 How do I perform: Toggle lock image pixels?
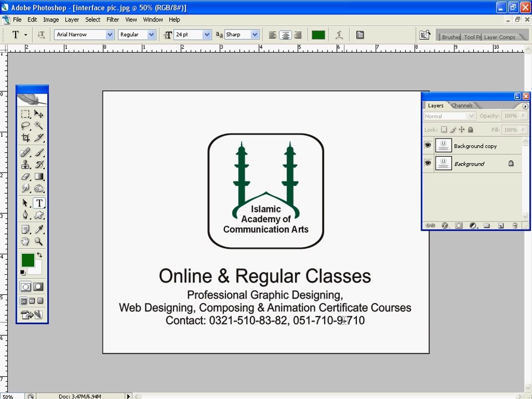[453, 130]
